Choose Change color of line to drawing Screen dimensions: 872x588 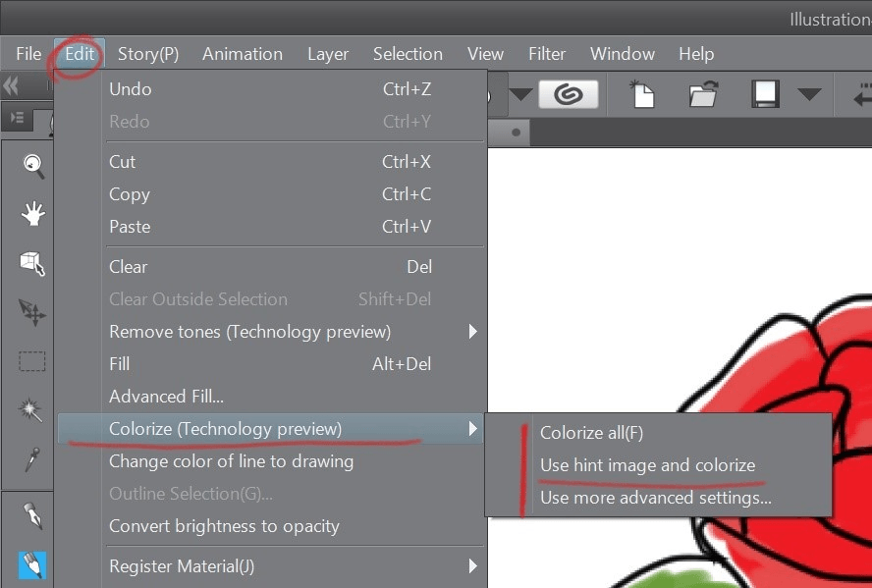click(x=271, y=461)
